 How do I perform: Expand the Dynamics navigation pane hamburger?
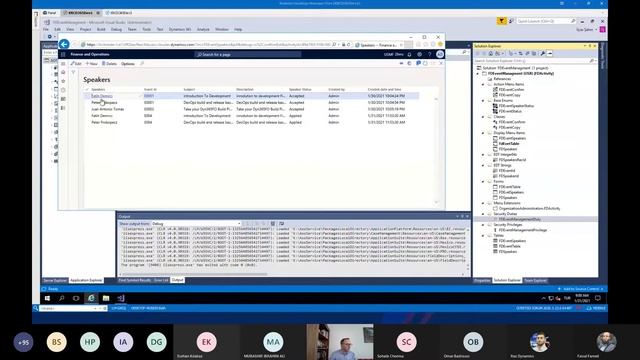pos(63,64)
